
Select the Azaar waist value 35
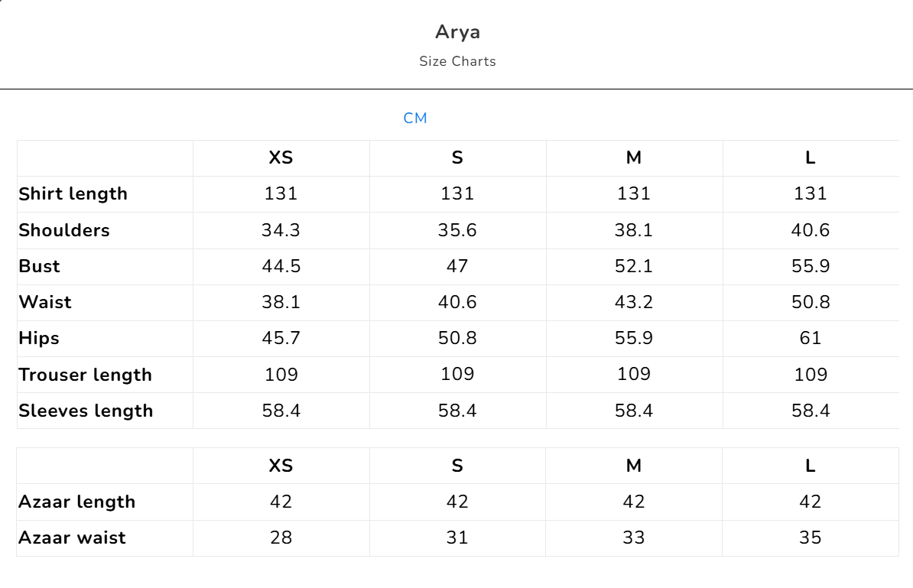811,538
